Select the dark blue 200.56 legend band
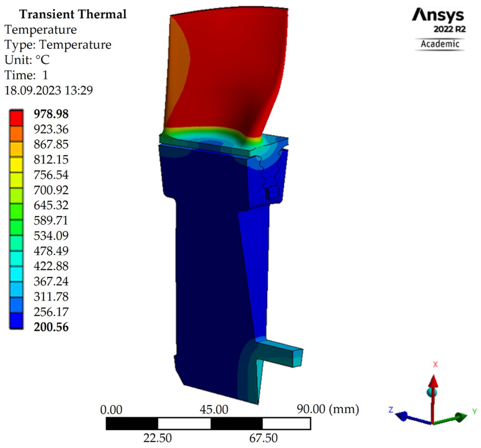The height and width of the screenshot is (448, 481). pos(16,321)
